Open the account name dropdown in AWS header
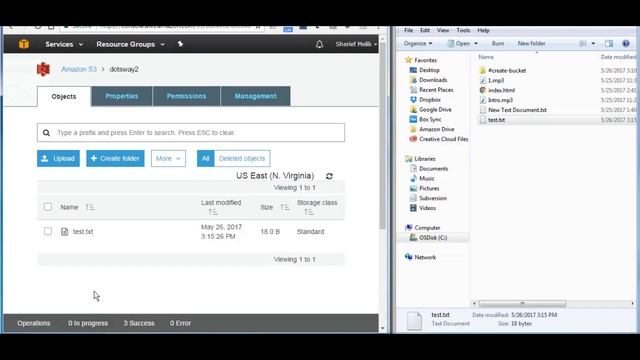The image size is (640, 360). click(x=356, y=44)
